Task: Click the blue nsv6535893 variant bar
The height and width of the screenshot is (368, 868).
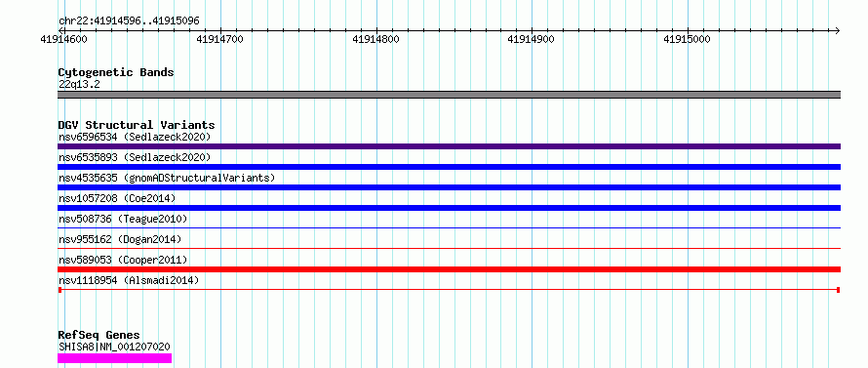Action: point(449,167)
